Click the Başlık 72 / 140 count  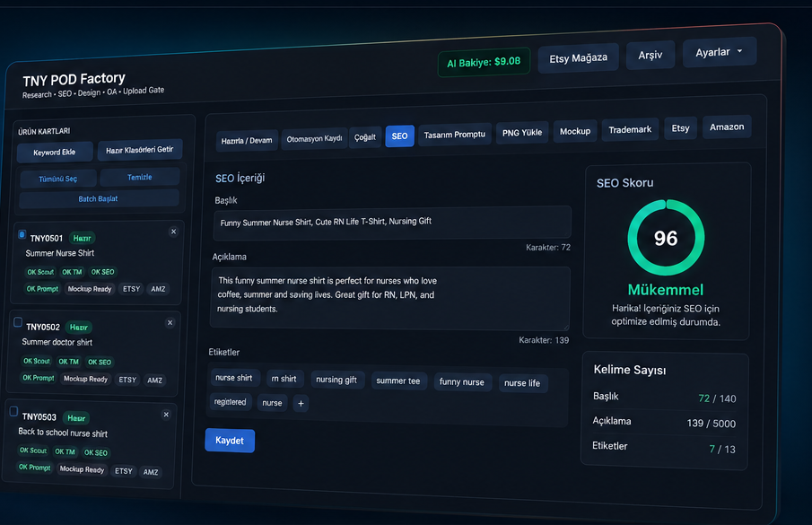click(717, 398)
